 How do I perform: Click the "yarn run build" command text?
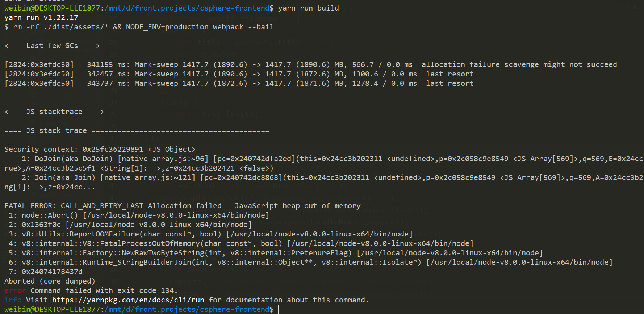tap(308, 8)
